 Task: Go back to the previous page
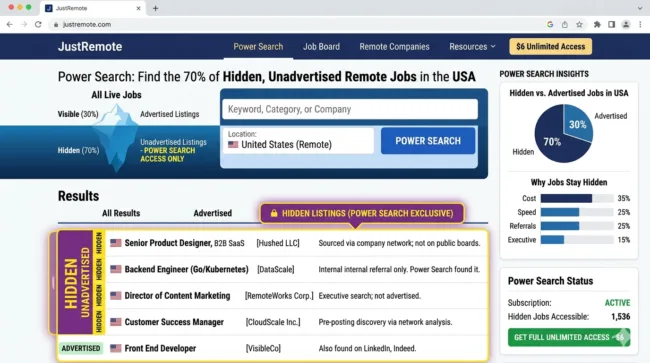(10, 24)
